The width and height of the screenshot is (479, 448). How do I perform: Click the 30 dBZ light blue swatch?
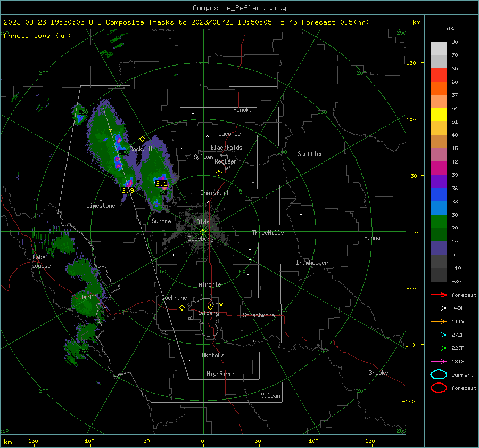click(x=439, y=208)
